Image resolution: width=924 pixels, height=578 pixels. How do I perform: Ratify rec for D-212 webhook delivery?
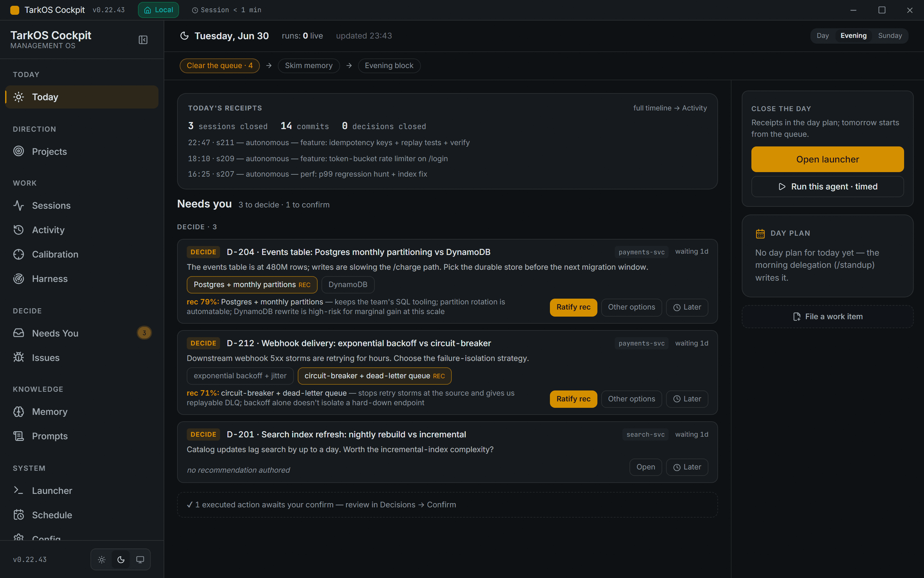click(x=573, y=399)
